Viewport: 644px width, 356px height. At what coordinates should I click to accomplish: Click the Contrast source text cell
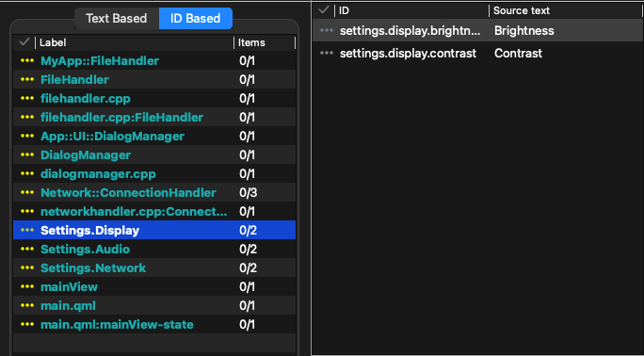click(x=519, y=54)
